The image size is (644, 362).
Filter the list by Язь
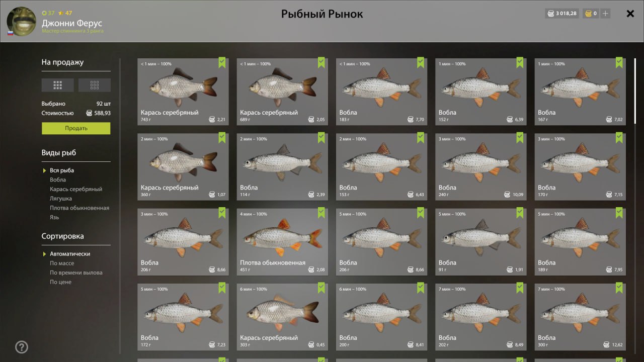point(54,217)
